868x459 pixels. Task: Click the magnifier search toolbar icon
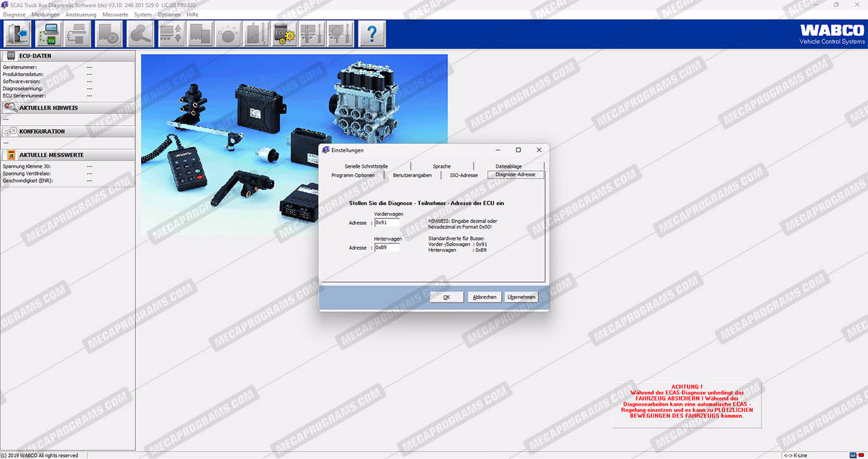click(x=140, y=34)
